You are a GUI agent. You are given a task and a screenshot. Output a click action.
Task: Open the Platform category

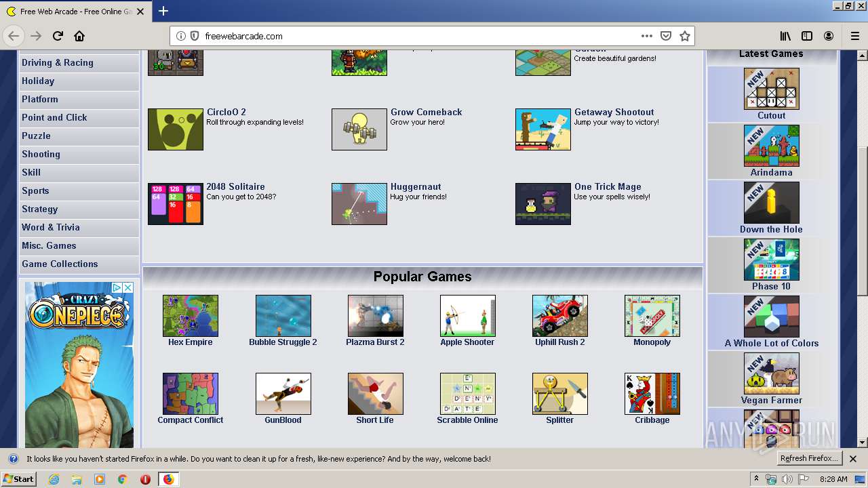point(79,100)
